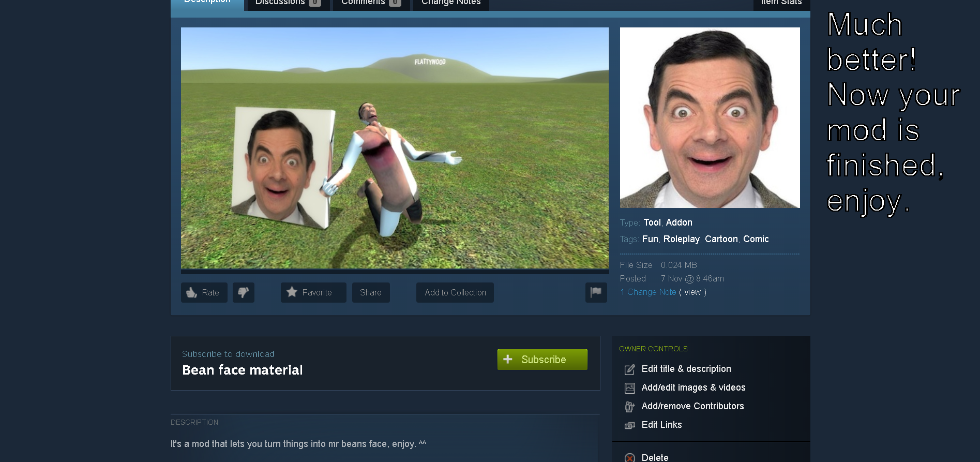
Task: Click the view link beside Change Note
Action: (x=692, y=292)
